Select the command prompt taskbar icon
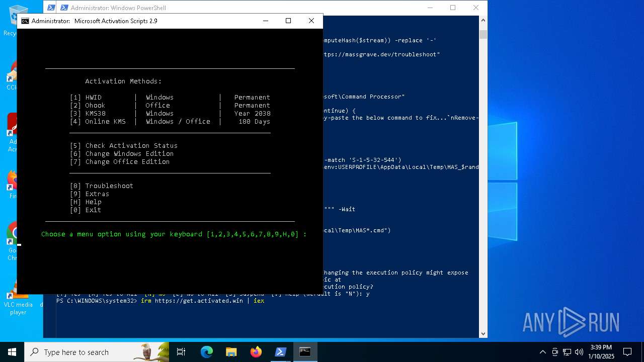The width and height of the screenshot is (644, 362). (305, 352)
